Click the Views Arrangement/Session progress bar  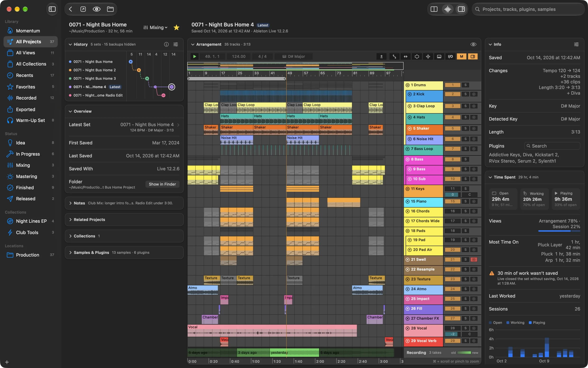559,231
